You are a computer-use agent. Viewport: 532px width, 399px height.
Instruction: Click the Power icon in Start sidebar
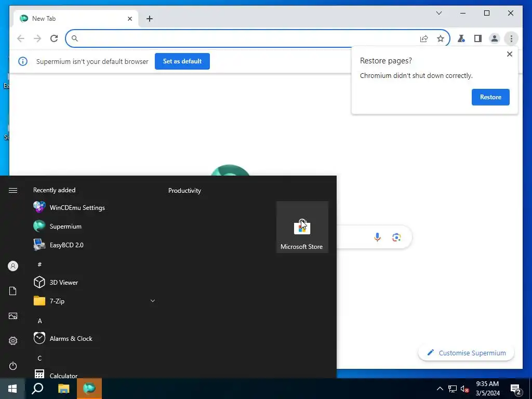coord(13,366)
